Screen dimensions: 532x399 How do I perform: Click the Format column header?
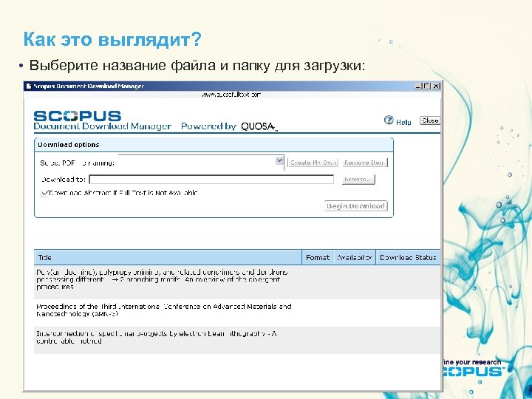pyautogui.click(x=318, y=258)
